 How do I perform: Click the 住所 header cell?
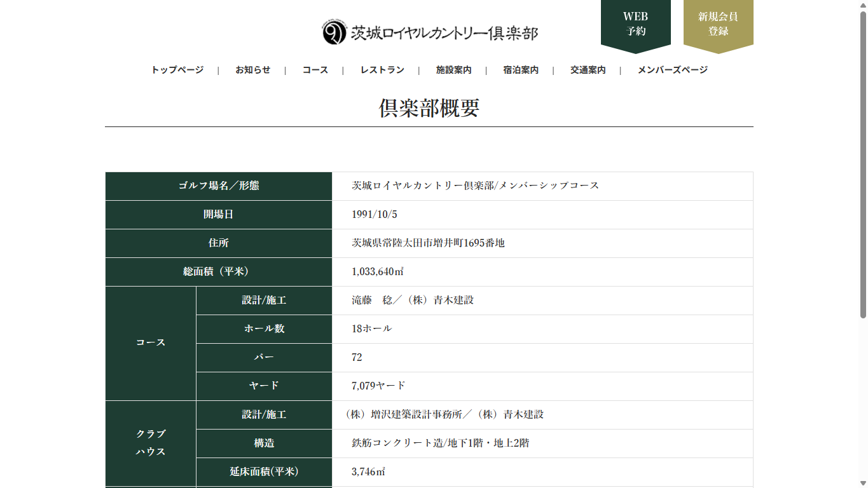(x=219, y=243)
